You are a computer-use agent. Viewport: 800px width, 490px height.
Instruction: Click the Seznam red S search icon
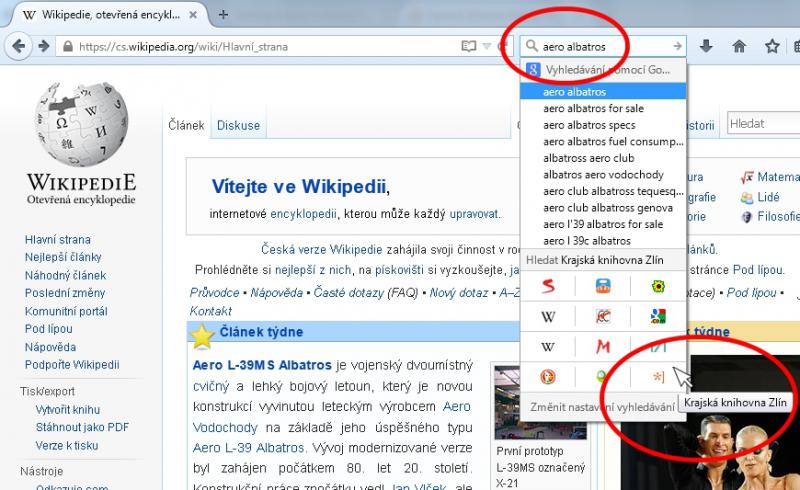548,287
